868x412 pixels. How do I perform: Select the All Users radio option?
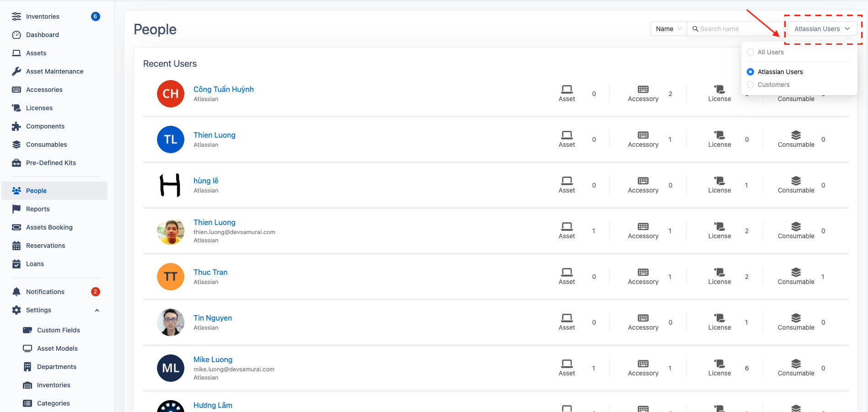[750, 52]
